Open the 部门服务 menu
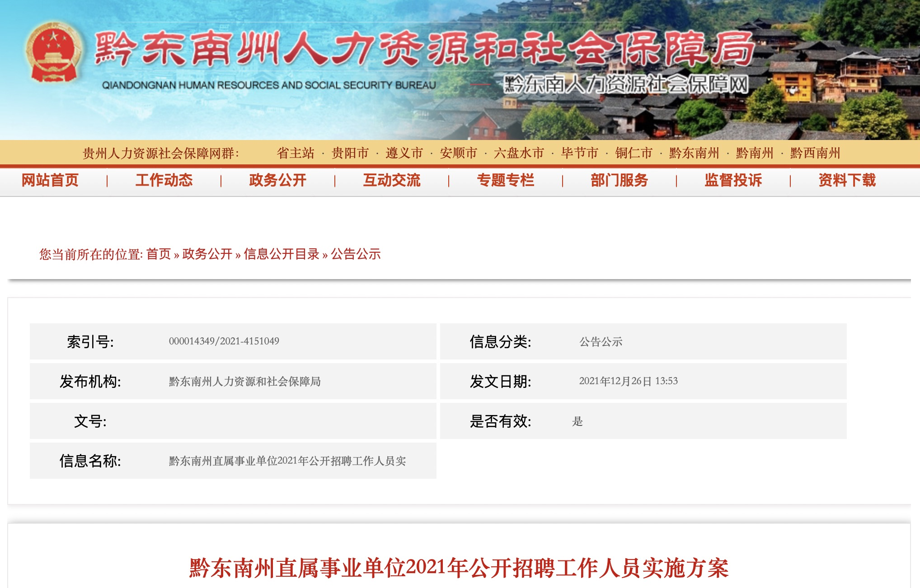The width and height of the screenshot is (920, 588). 619,180
